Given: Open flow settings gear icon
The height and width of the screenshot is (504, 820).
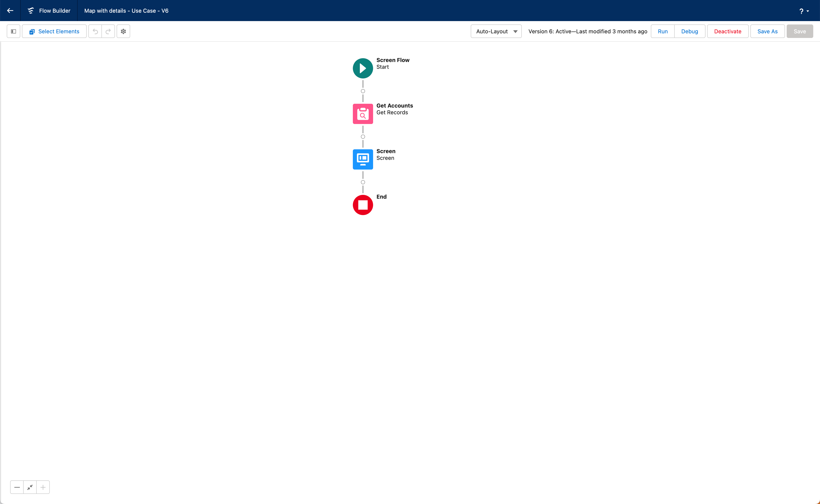Looking at the screenshot, I should [x=123, y=31].
